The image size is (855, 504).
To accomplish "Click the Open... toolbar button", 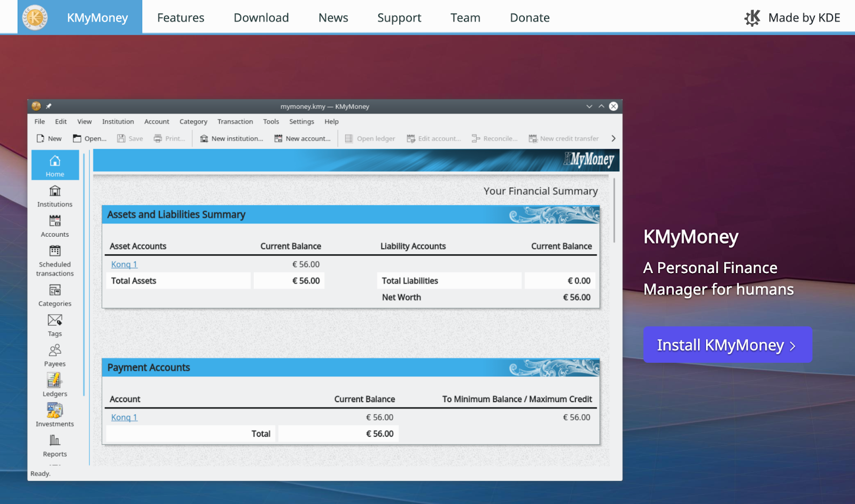I will [x=90, y=138].
